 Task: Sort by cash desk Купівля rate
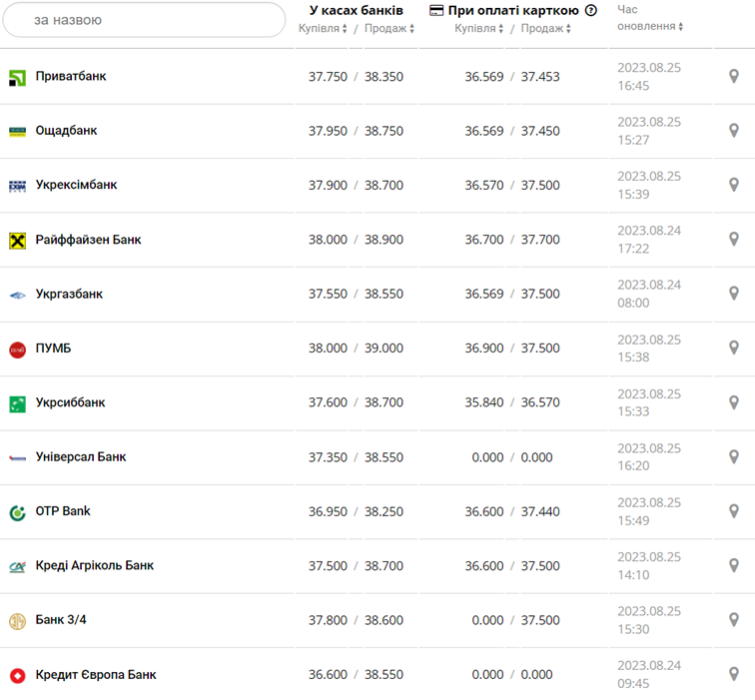(x=323, y=29)
